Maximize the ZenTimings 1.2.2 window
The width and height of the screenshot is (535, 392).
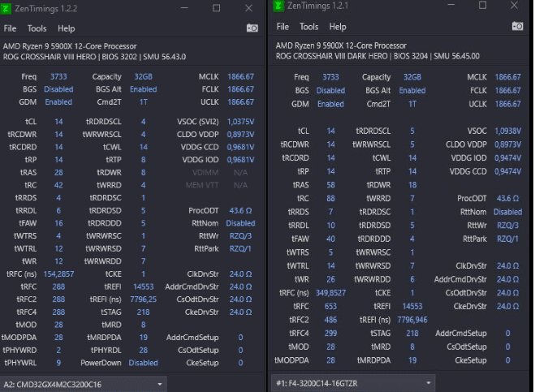click(x=217, y=8)
